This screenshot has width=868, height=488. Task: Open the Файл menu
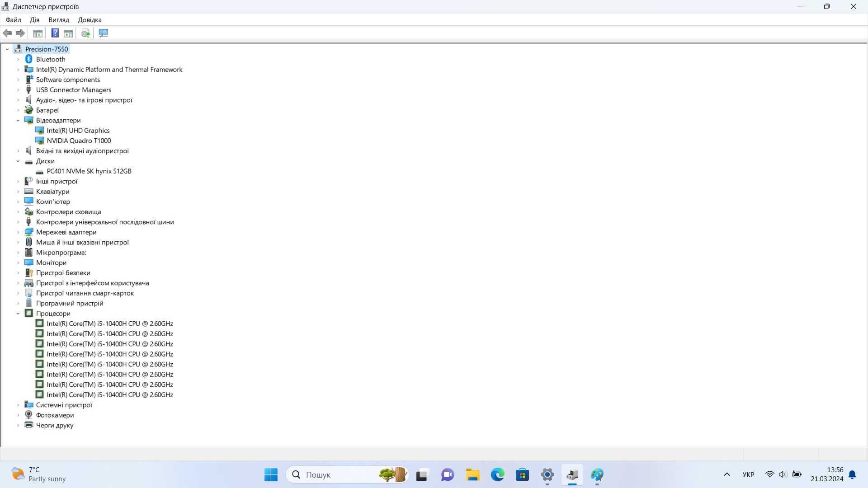(x=13, y=20)
